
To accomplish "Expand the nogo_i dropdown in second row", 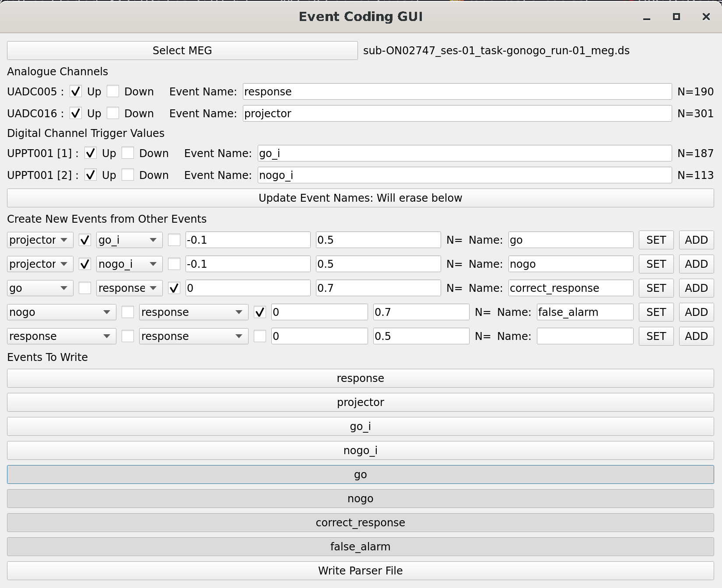I will click(x=129, y=264).
